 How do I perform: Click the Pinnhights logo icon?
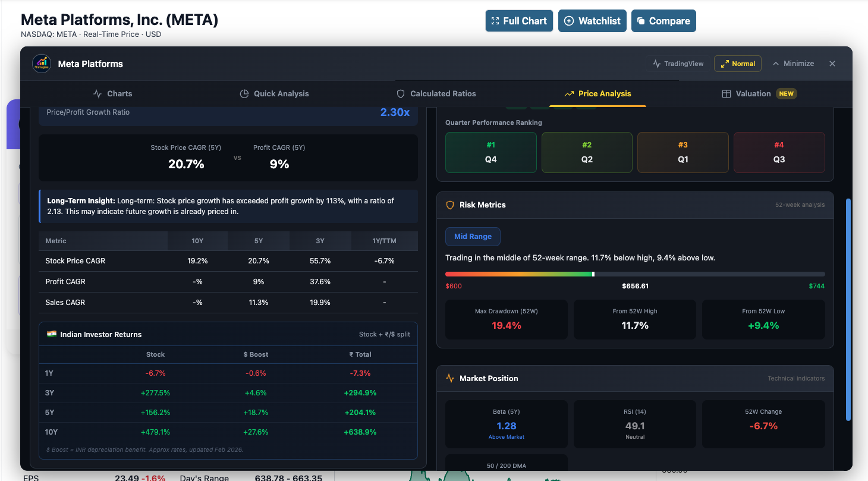[41, 64]
